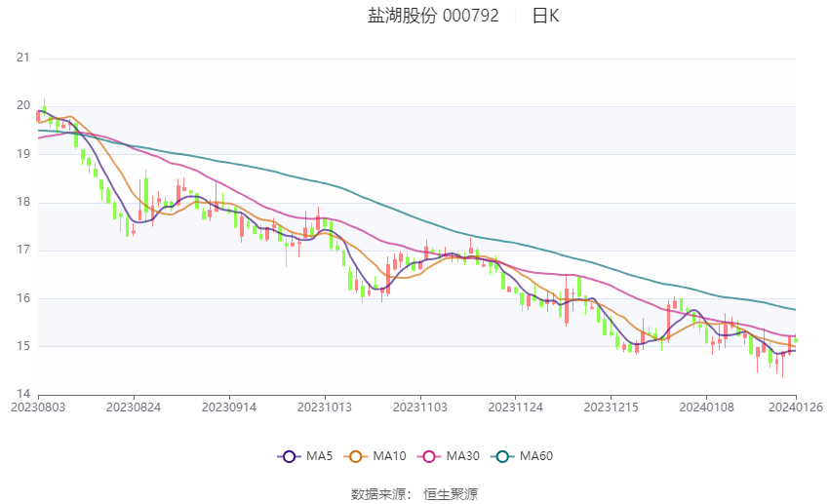Screen dimensions: 829x504
Task: Click y-axis value 20
Action: (x=23, y=105)
